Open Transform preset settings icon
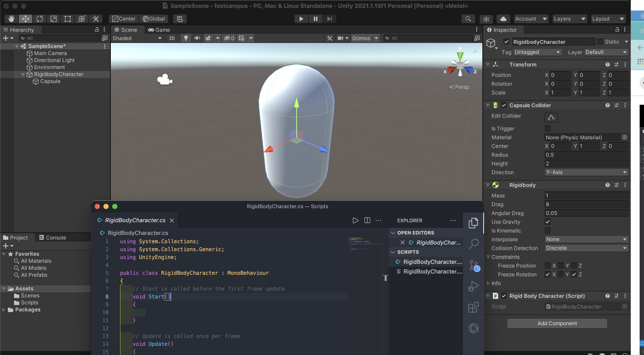This screenshot has width=644, height=355. 616,64
